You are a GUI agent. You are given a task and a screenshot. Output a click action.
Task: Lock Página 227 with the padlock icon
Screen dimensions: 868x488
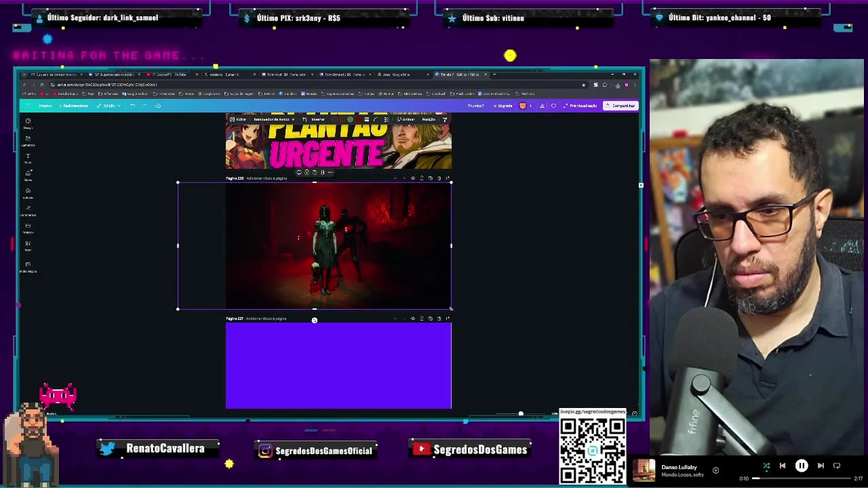[421, 318]
